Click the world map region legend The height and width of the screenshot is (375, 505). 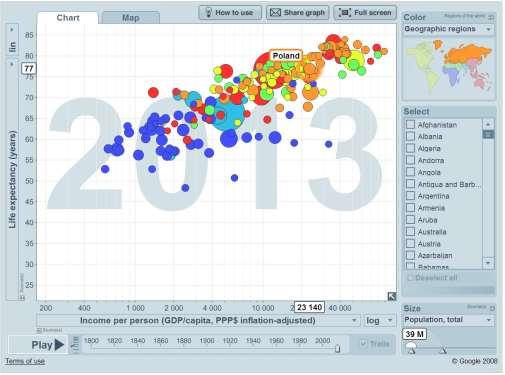(449, 68)
